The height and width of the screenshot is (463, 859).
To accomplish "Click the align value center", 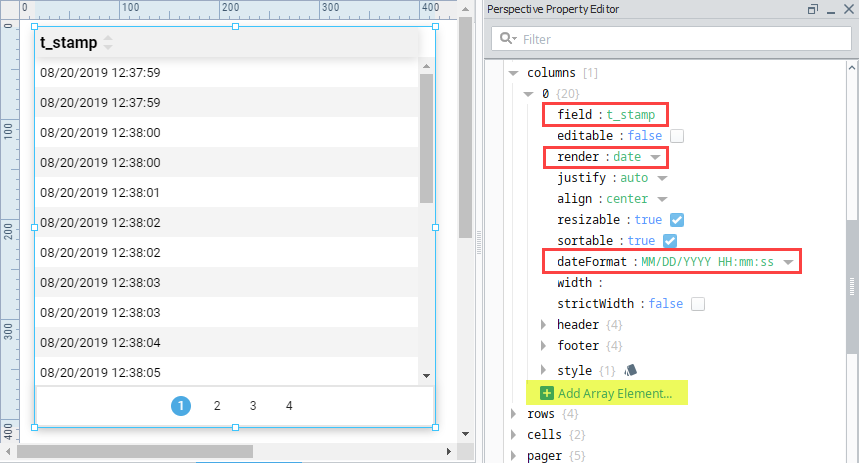I will coord(627,199).
